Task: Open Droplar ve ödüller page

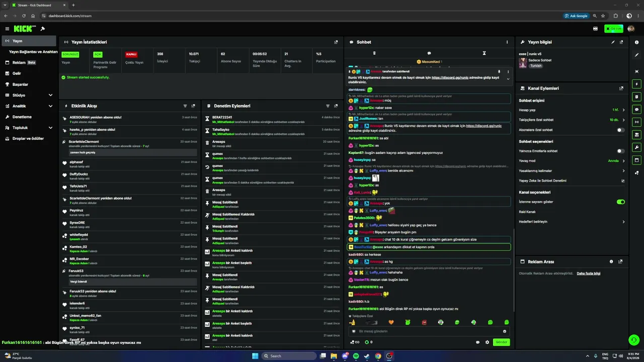Action: click(28, 138)
